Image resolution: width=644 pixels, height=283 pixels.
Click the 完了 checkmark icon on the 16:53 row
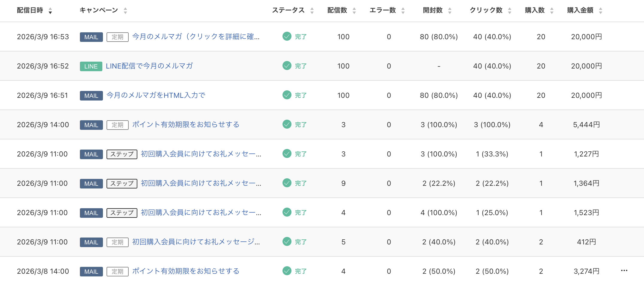(287, 36)
